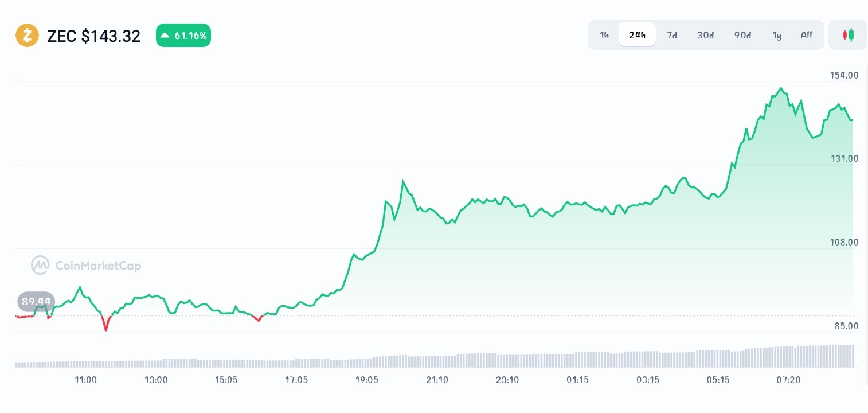Switch to the 1h timeframe
This screenshot has height=413, width=868.
coord(604,35)
